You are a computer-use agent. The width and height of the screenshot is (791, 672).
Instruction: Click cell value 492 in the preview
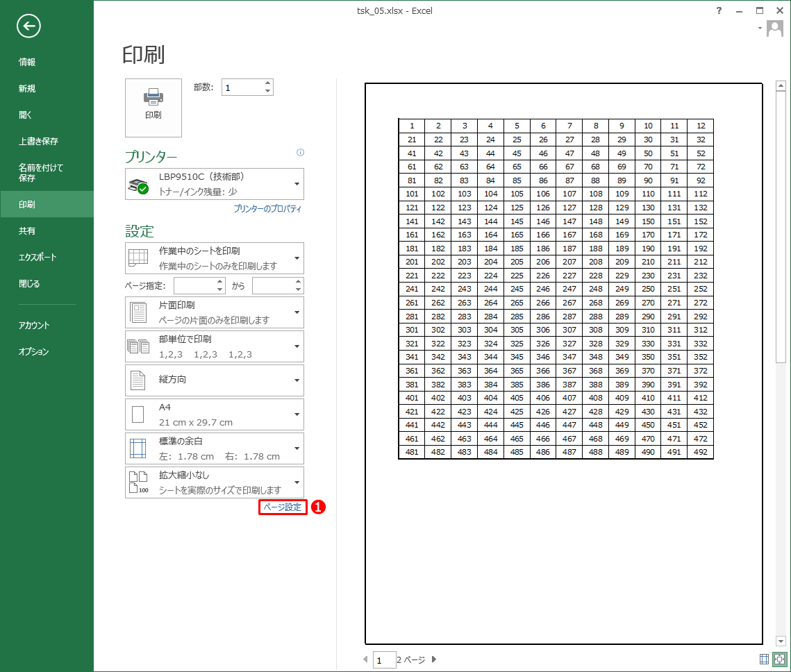coord(700,452)
